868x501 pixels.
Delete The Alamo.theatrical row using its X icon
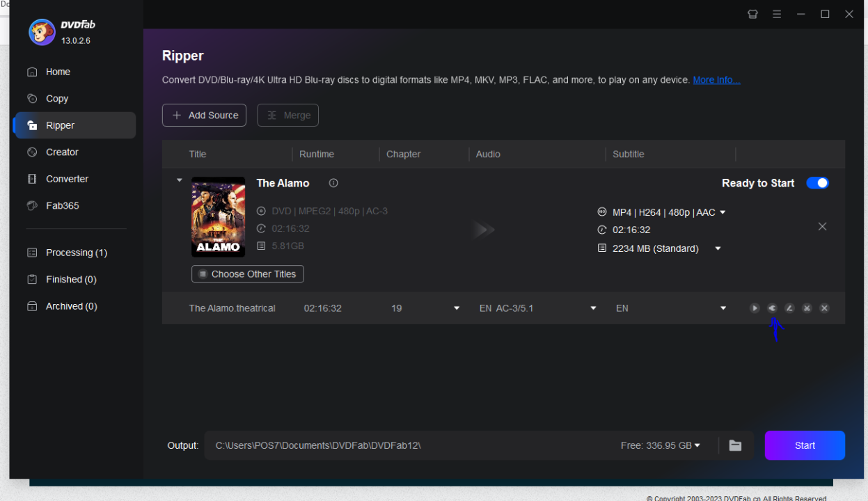824,308
